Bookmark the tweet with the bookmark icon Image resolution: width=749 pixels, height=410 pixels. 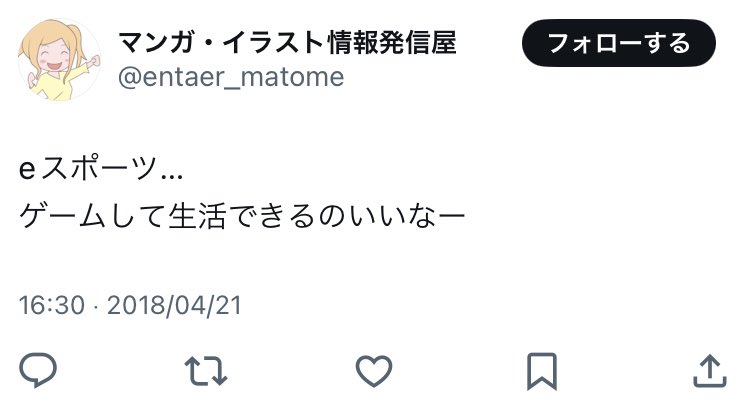point(542,371)
